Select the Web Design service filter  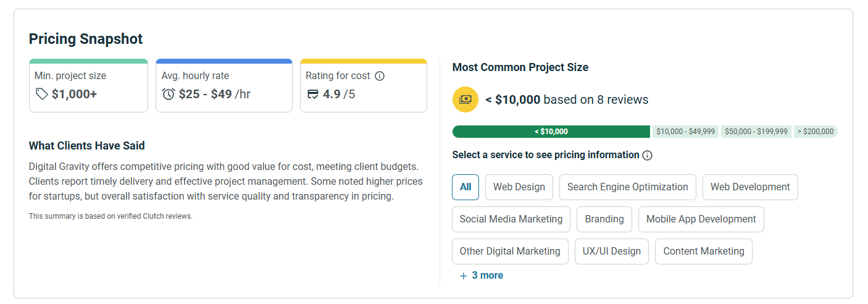[x=519, y=187]
